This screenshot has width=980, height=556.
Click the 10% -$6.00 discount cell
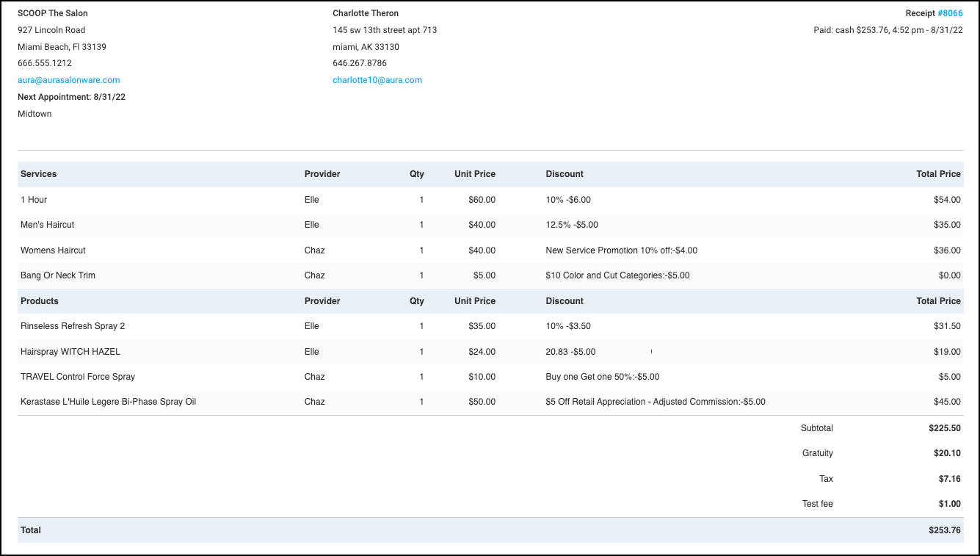pyautogui.click(x=568, y=200)
